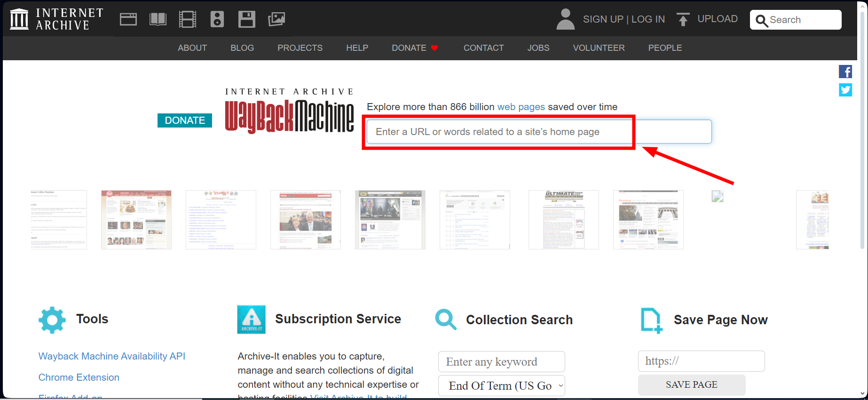Click the upload arrow icon

[x=683, y=19]
